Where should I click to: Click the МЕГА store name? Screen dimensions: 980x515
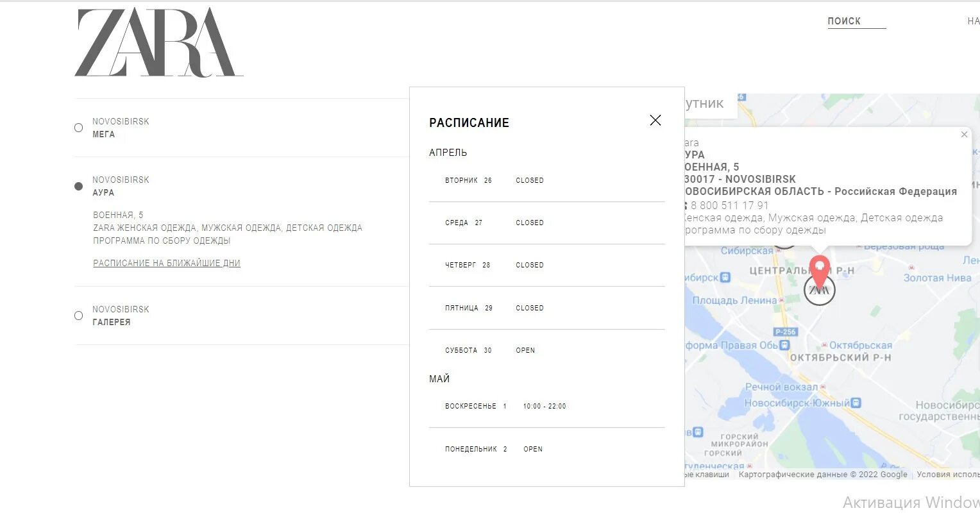click(103, 135)
